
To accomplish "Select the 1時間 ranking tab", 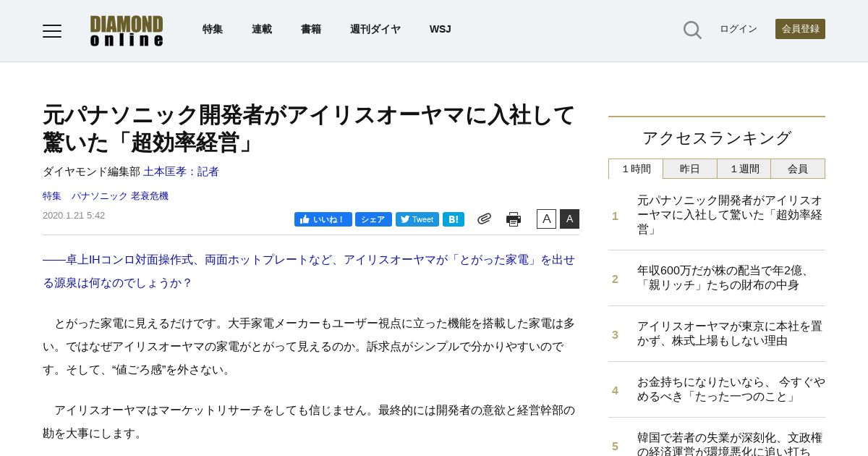I will pyautogui.click(x=636, y=169).
